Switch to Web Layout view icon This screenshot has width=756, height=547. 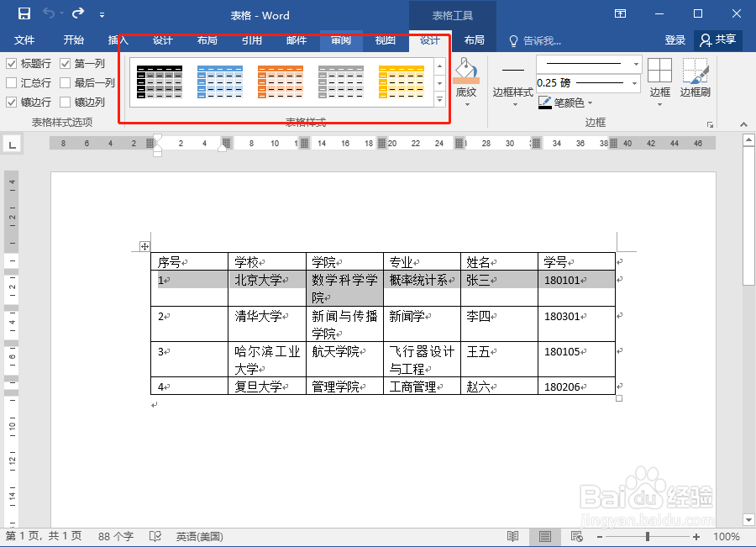(x=576, y=536)
